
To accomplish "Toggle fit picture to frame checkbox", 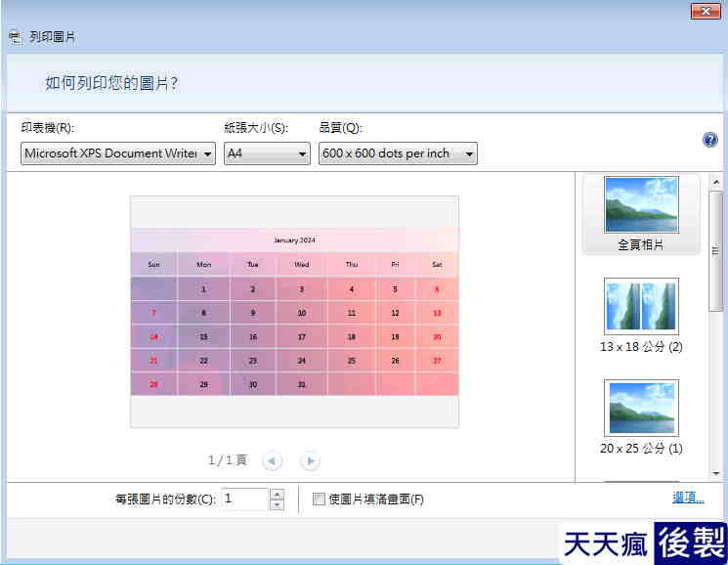I will (x=319, y=500).
